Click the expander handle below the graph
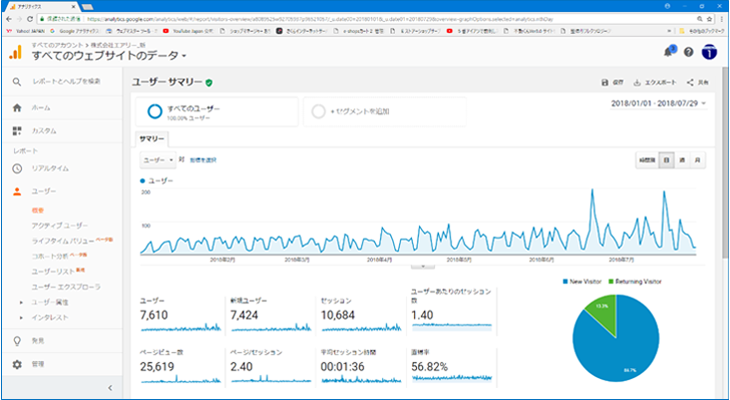The height and width of the screenshot is (400, 730). pyautogui.click(x=423, y=266)
